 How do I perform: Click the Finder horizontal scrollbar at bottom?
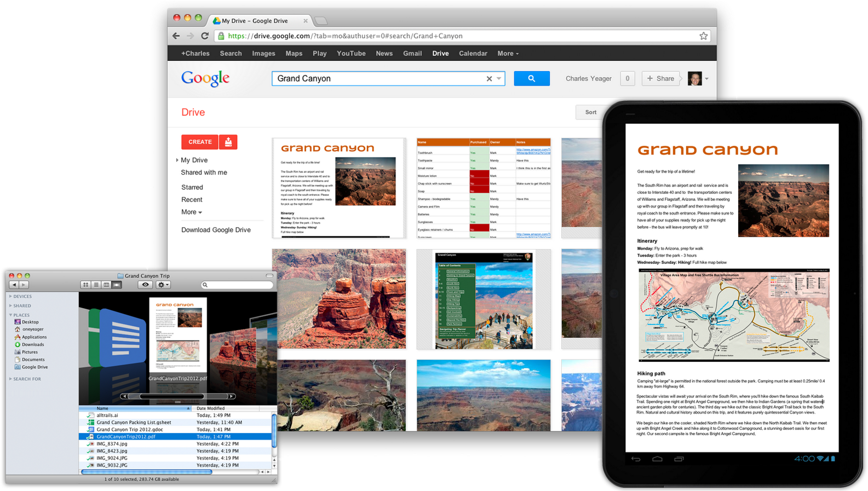click(x=146, y=472)
